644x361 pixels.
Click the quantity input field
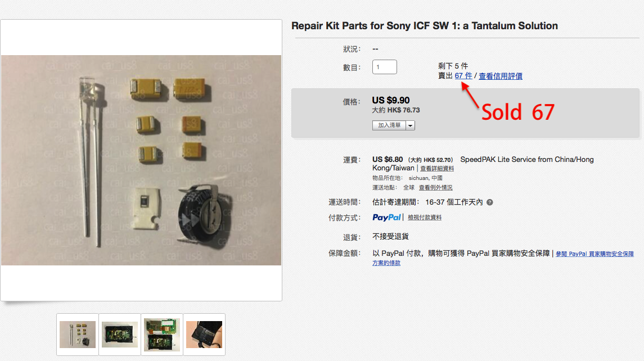(x=384, y=67)
